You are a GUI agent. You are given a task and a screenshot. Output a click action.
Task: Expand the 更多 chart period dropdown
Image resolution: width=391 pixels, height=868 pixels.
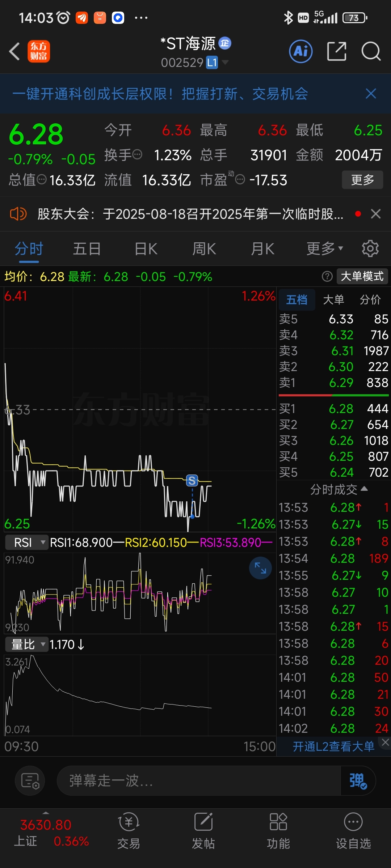325,249
